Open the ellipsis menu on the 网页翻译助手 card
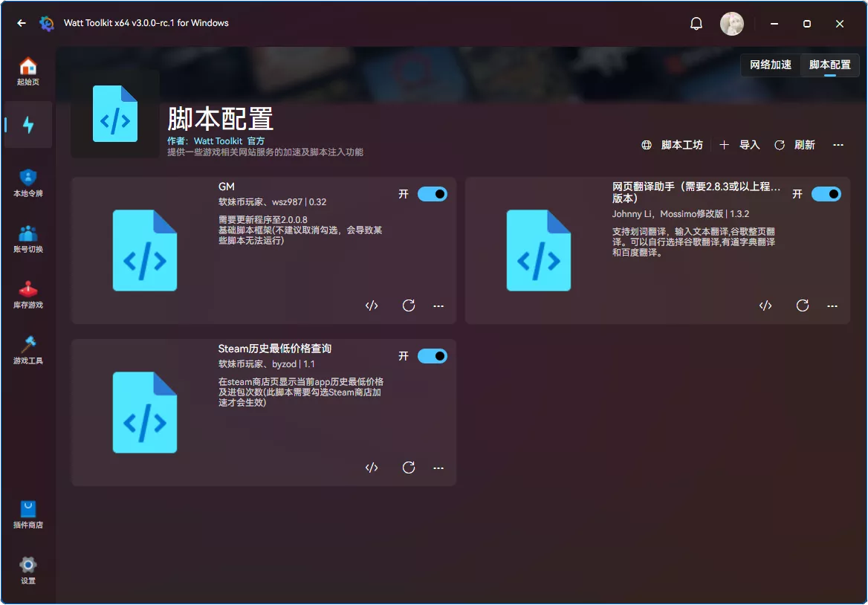The width and height of the screenshot is (868, 605). (x=832, y=305)
